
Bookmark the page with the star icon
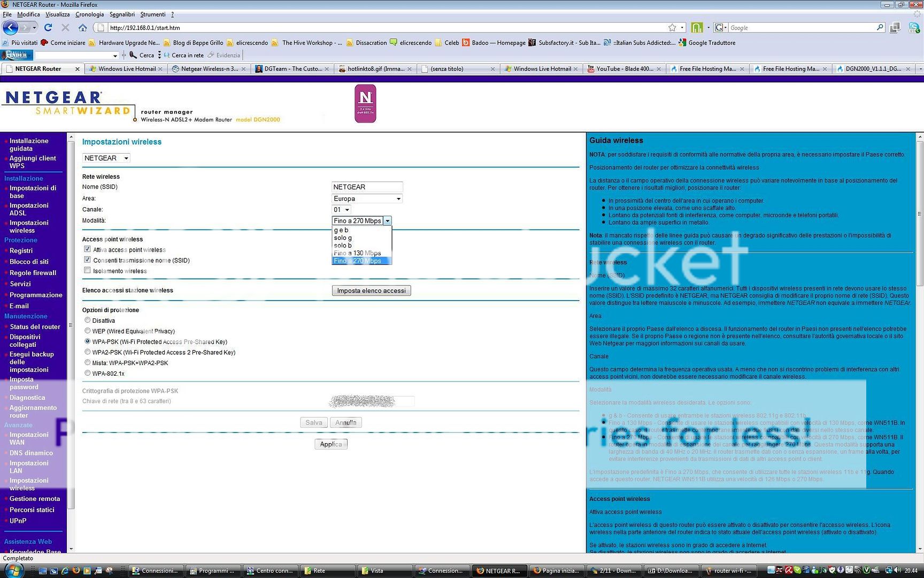672,27
